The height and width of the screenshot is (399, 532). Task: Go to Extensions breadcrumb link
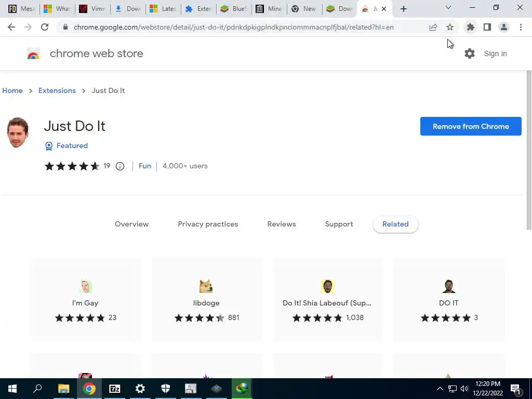tap(57, 90)
